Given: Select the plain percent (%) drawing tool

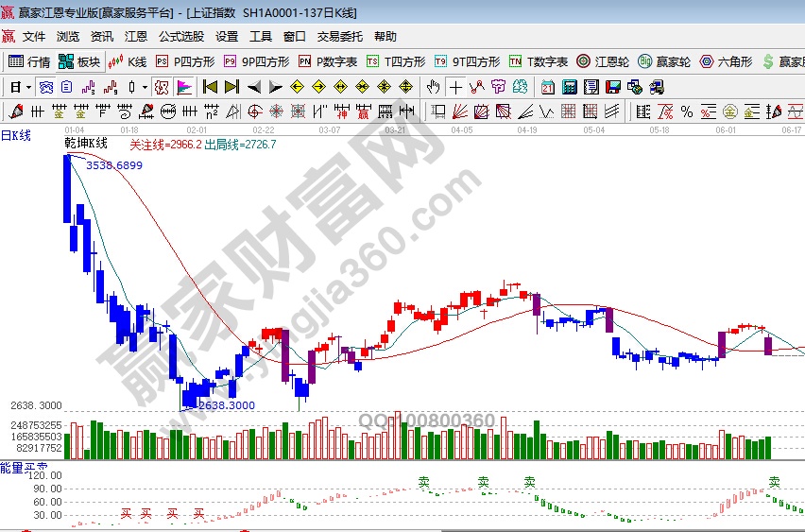Looking at the screenshot, I should tap(687, 112).
